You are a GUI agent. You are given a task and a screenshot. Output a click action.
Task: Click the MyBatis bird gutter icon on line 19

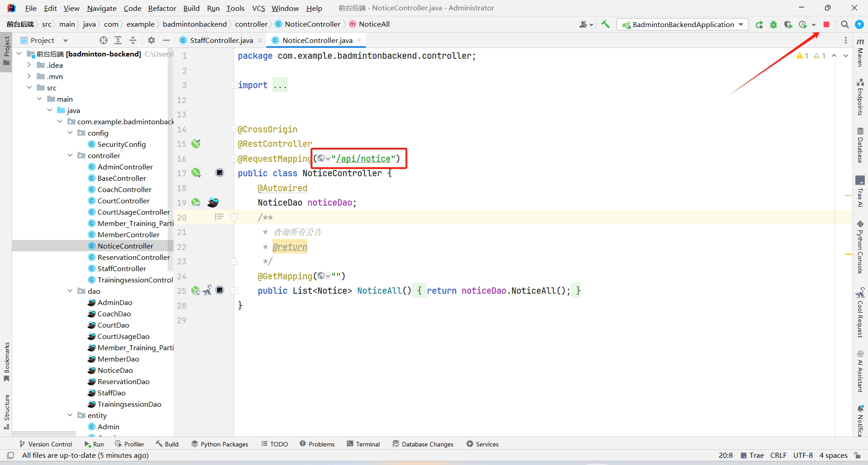tap(213, 202)
